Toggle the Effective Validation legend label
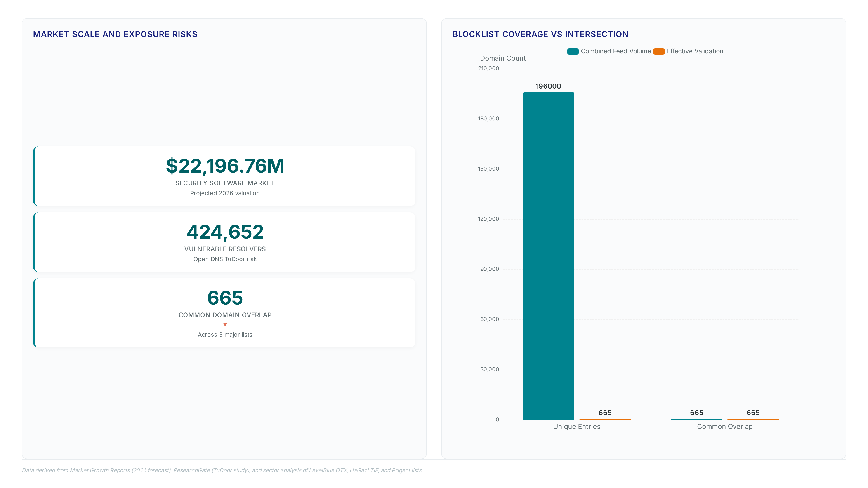868x488 pixels. (x=695, y=51)
